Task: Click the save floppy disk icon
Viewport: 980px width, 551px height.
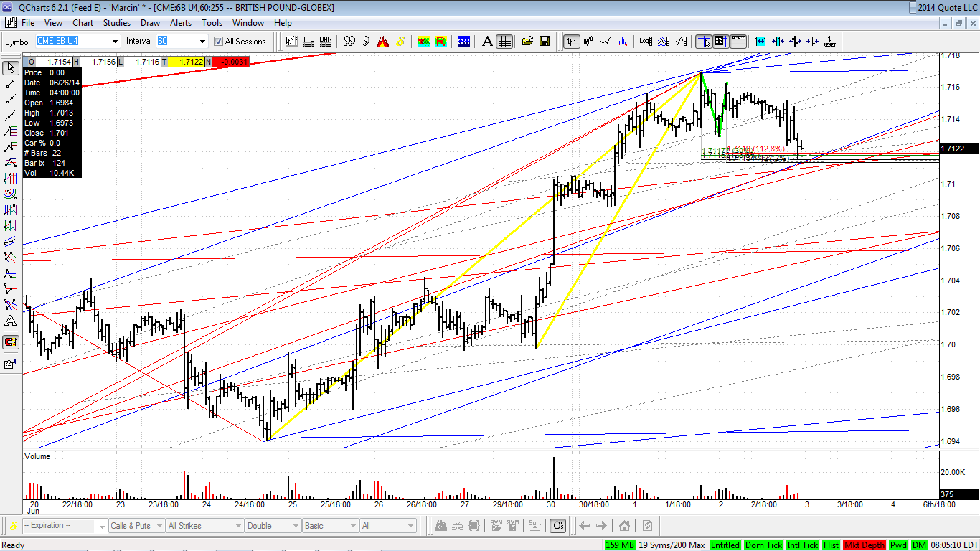Action: pyautogui.click(x=544, y=41)
